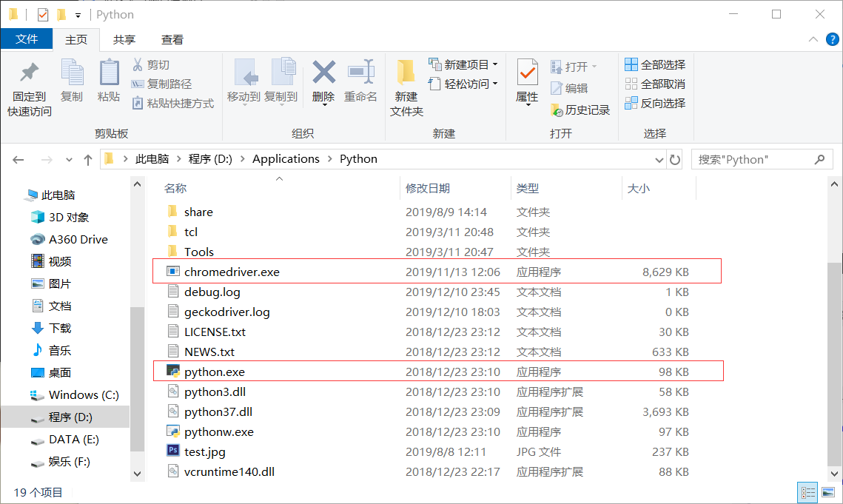Create a New folder
Screen dimensions: 843x504
[x=406, y=89]
